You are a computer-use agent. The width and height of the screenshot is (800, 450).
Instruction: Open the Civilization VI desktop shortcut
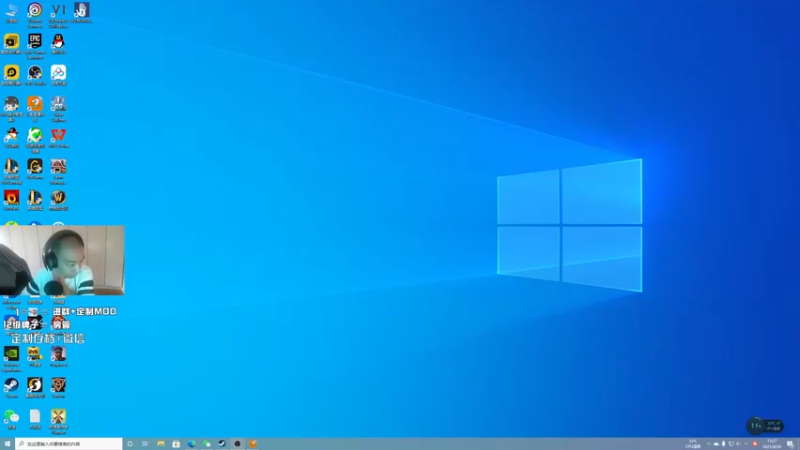58,14
